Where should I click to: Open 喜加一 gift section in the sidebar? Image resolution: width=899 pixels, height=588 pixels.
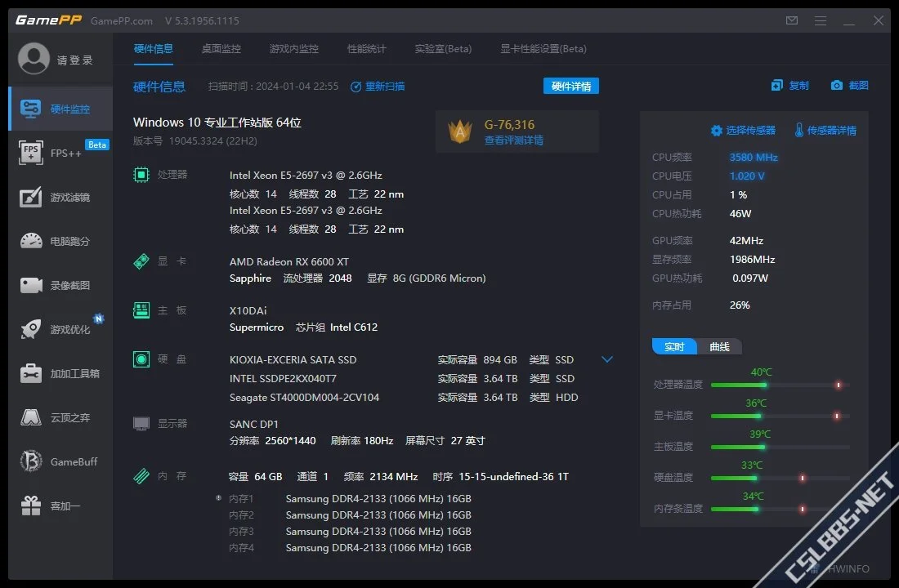(60, 506)
